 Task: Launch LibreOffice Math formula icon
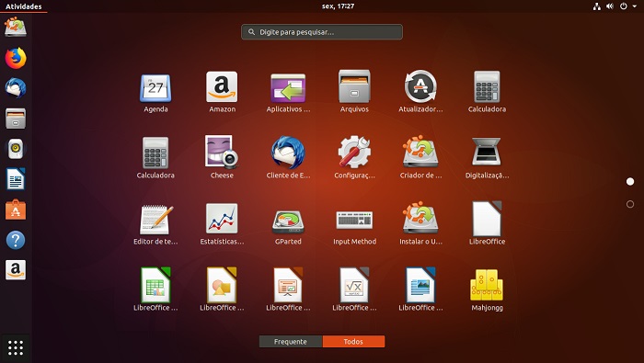click(354, 290)
